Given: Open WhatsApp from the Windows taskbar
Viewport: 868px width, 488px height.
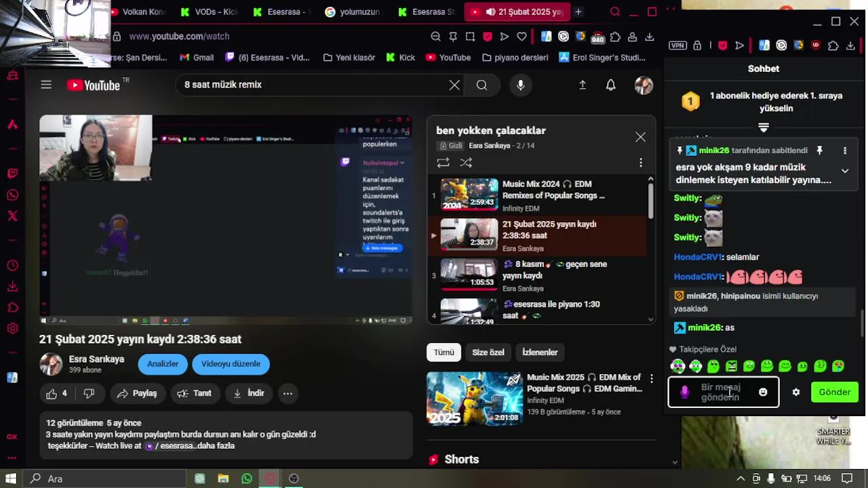Looking at the screenshot, I should pos(247,479).
